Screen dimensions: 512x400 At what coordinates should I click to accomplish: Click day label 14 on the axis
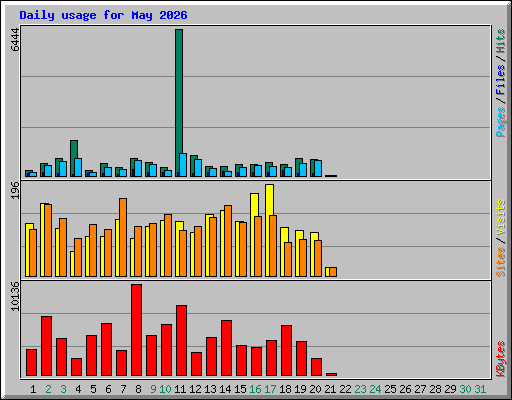click(225, 389)
